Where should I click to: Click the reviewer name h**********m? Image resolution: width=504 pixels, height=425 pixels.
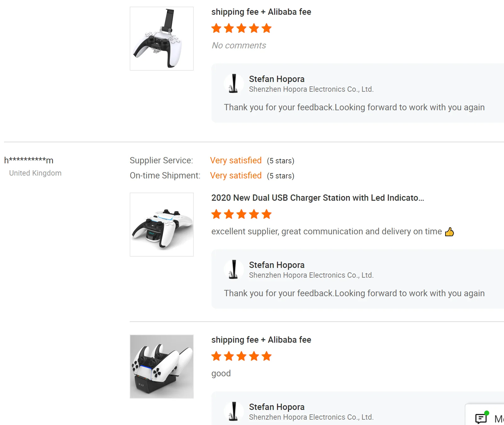[29, 160]
